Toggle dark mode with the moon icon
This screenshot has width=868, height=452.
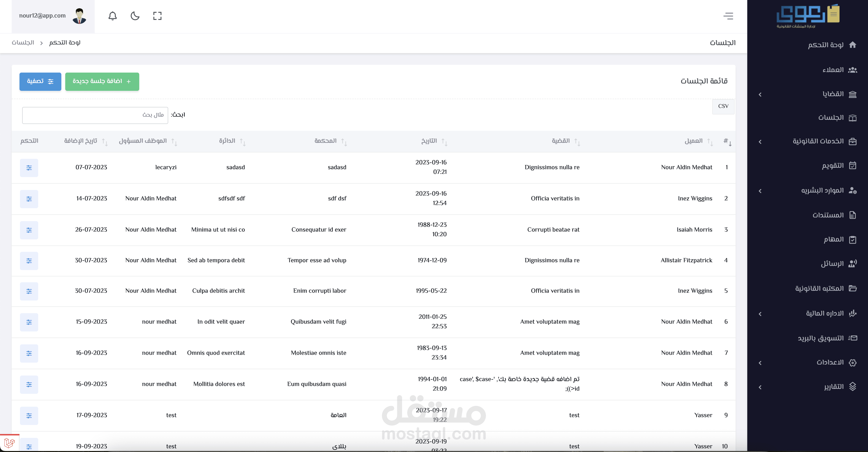point(135,16)
